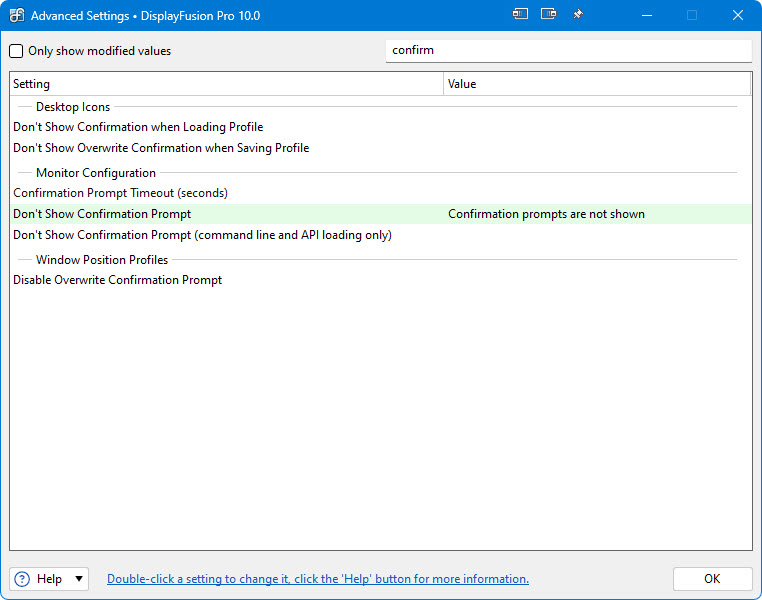Image resolution: width=762 pixels, height=600 pixels.
Task: Select Don't Show Confirmation when Loading Profile
Action: 138,127
